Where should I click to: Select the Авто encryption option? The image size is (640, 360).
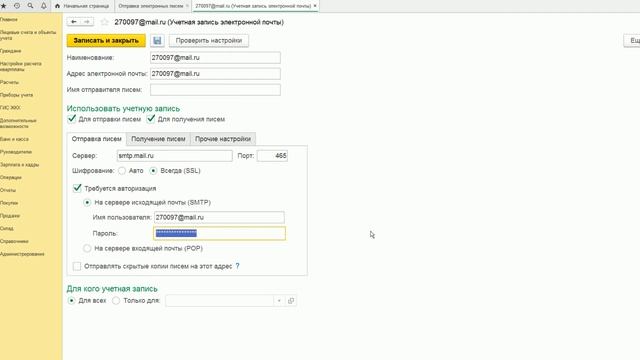pyautogui.click(x=122, y=171)
